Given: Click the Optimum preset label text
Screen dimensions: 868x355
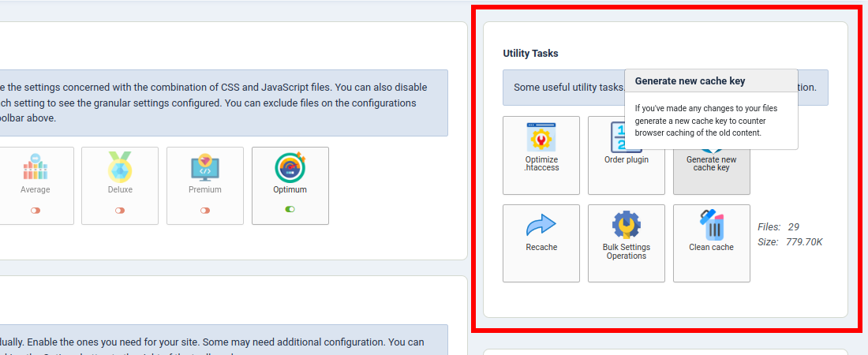Looking at the screenshot, I should tap(290, 189).
